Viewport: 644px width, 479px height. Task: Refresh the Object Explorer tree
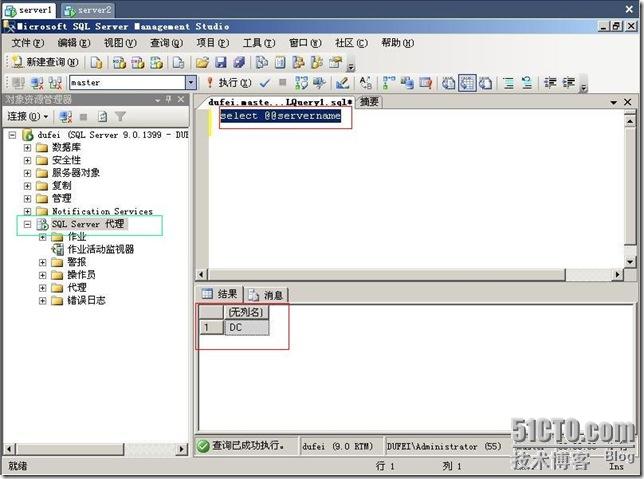coord(102,117)
